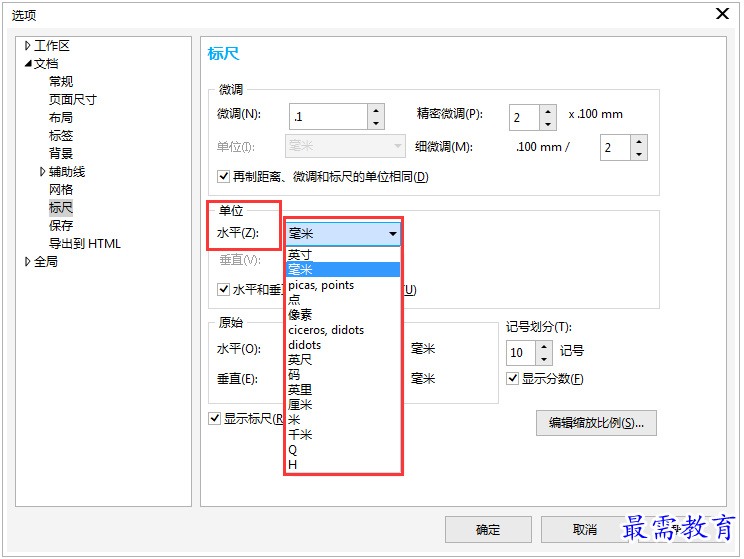This screenshot has width=744, height=559.
Task: Click the 微调(N) value field
Action: pos(328,117)
